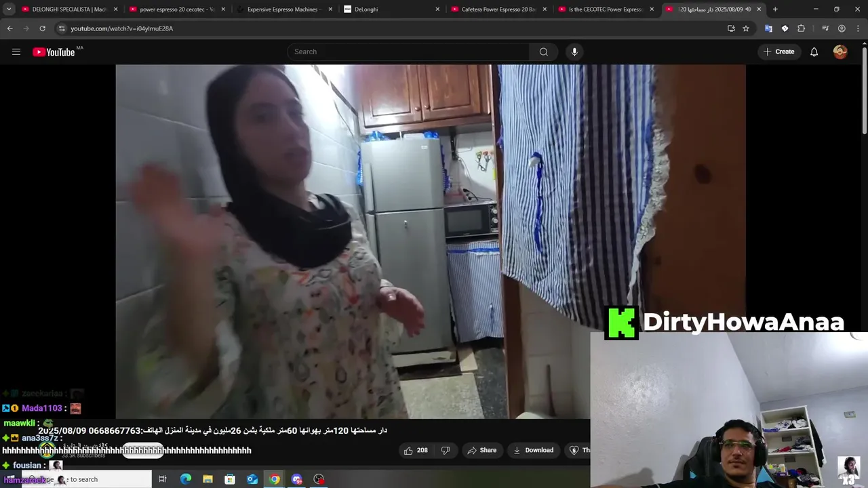This screenshot has width=868, height=488.
Task: Click the address bar URL youtube.com/watch
Action: tap(122, 28)
